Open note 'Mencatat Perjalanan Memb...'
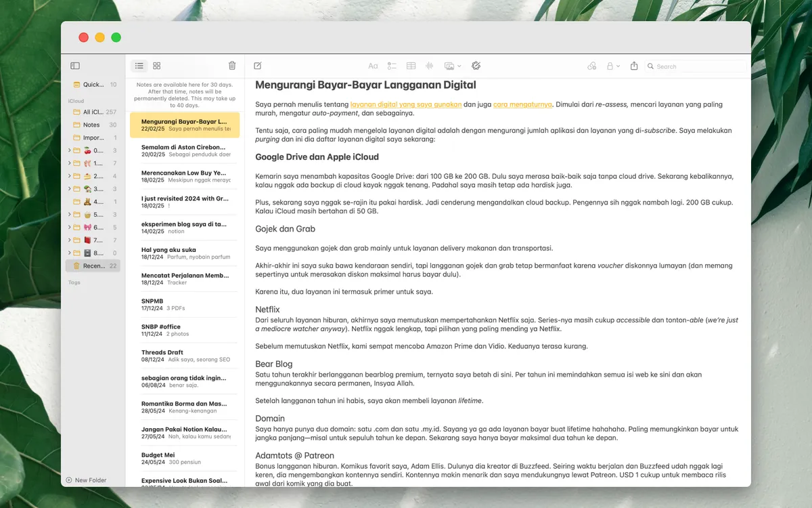This screenshot has width=812, height=508. pos(185,279)
